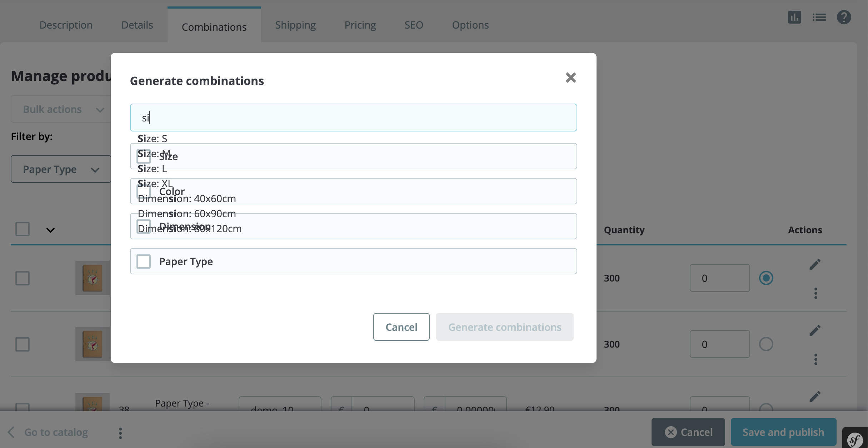Screen dimensions: 868x448
Task: Open the kebab menu on first product row
Action: (815, 293)
